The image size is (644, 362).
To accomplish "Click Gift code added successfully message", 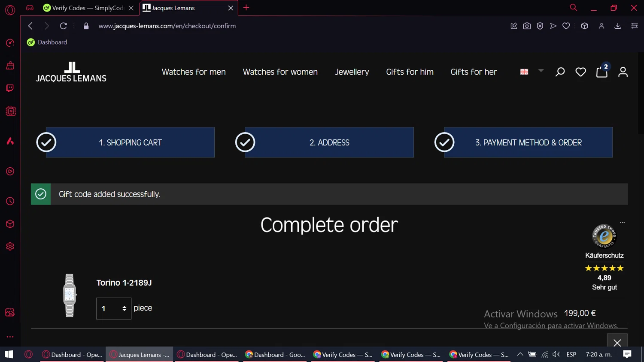I will [109, 194].
